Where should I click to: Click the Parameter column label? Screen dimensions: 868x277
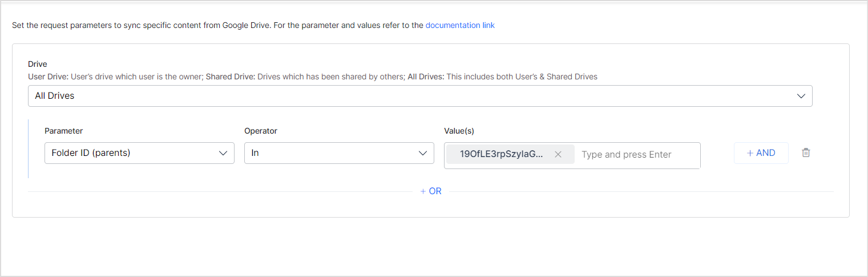[x=63, y=131]
